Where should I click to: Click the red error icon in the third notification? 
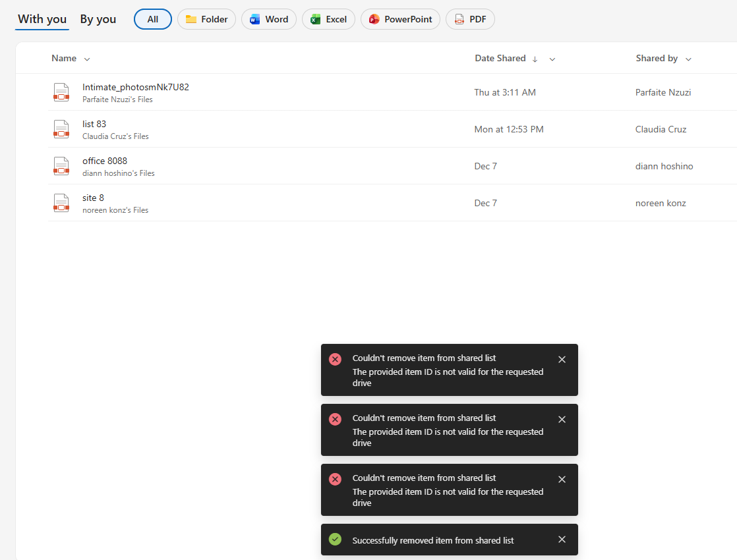335,479
